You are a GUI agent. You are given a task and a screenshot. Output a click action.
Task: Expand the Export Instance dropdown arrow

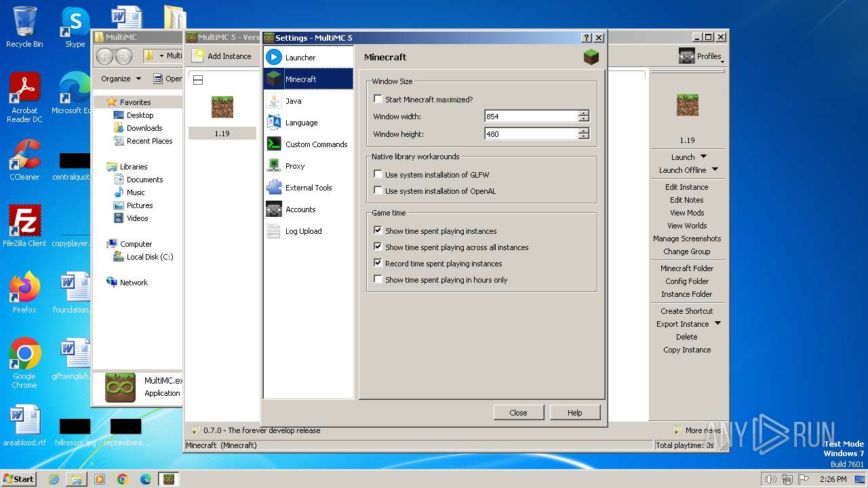tap(717, 323)
